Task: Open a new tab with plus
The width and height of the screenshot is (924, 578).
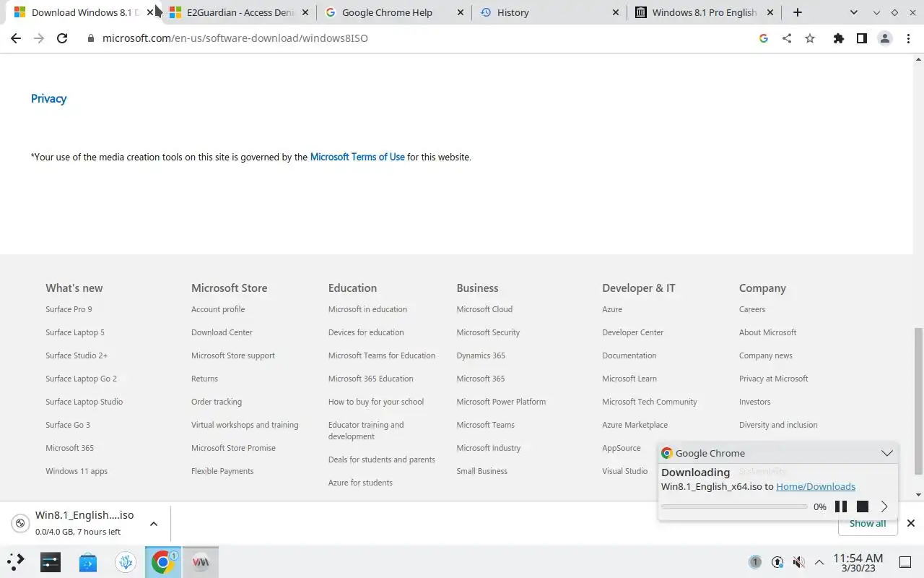Action: [798, 12]
